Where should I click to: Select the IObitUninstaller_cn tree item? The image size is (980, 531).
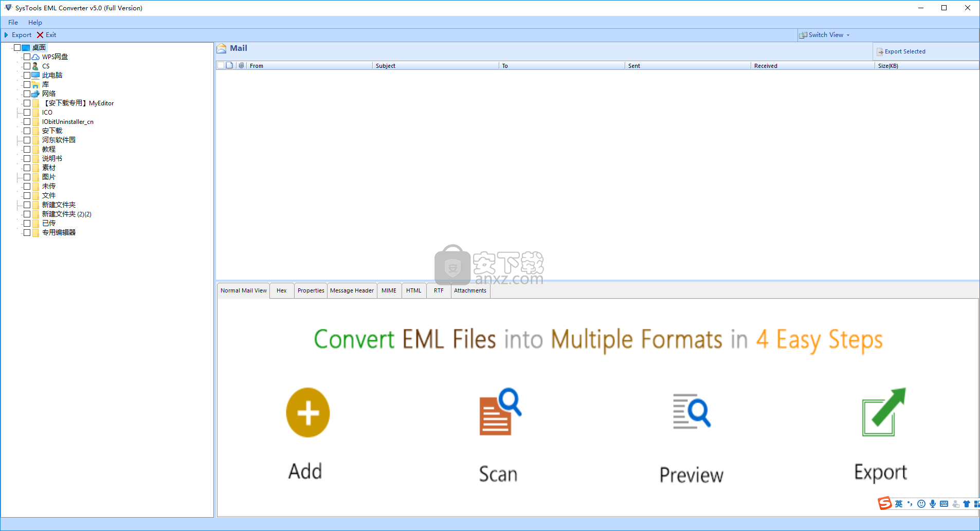[68, 122]
